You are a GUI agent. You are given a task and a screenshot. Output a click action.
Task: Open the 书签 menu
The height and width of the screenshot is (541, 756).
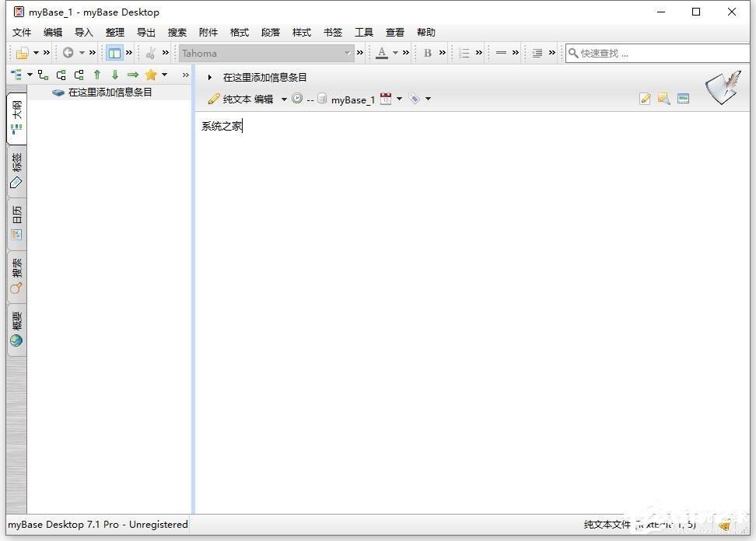coord(333,33)
